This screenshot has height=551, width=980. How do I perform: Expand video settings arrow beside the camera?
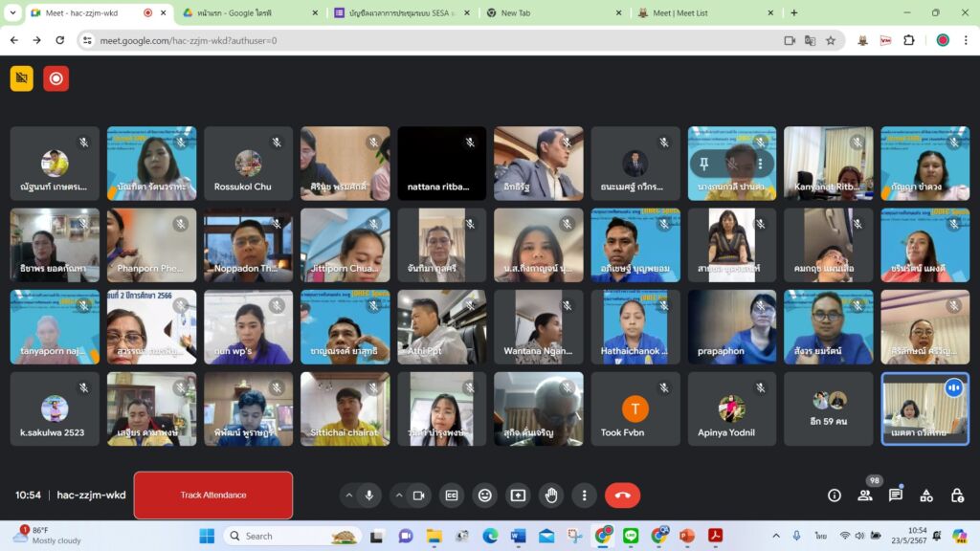tap(397, 496)
